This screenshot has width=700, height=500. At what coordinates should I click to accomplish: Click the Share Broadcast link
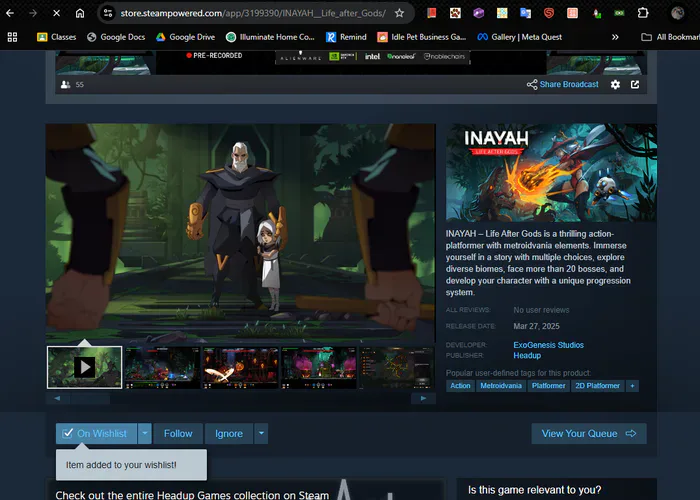coord(562,84)
